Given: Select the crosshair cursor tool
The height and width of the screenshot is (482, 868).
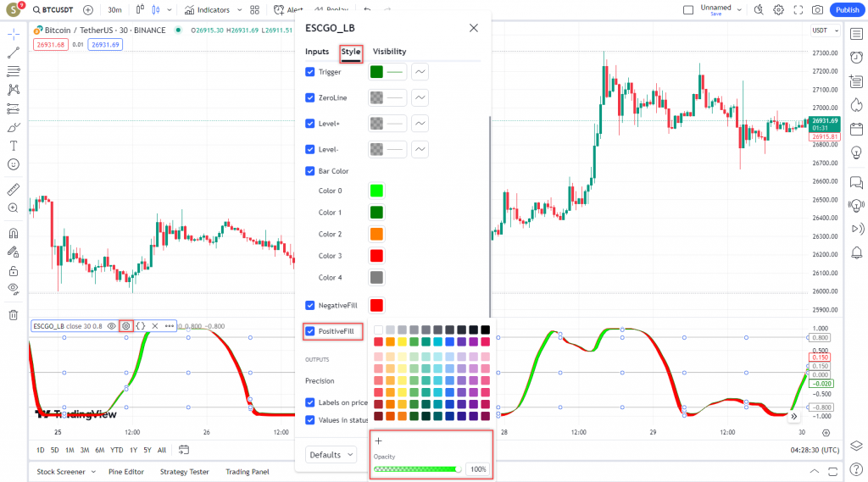Looking at the screenshot, I should [x=14, y=35].
